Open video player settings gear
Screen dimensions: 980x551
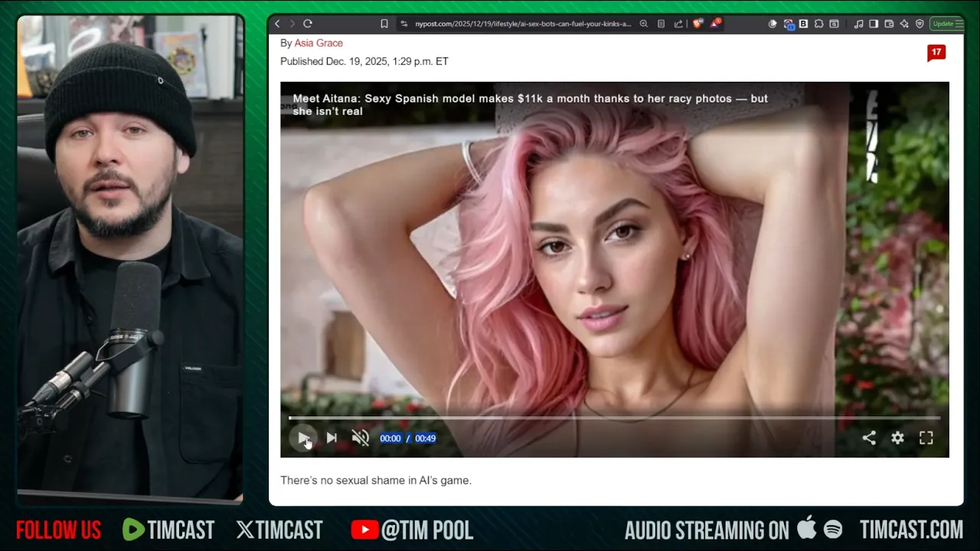pyautogui.click(x=897, y=438)
